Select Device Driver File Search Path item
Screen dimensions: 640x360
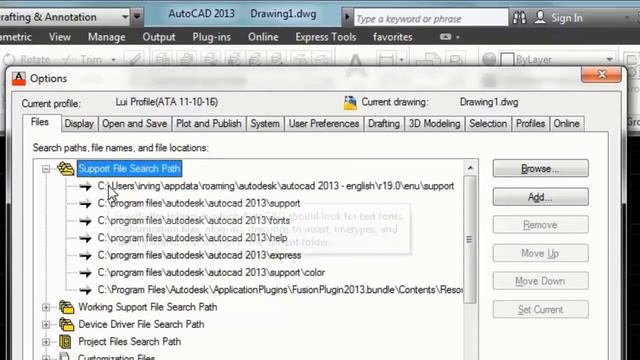pos(141,324)
